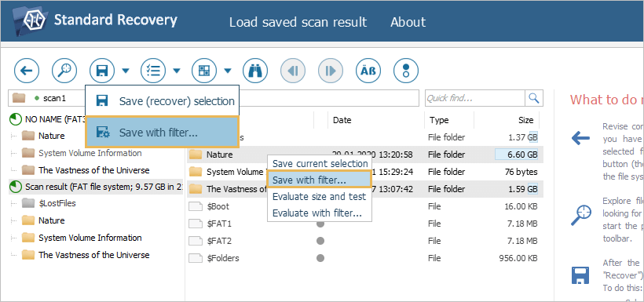Click the two-circles toolbar icon
Screen dimensions: 644x302
pyautogui.click(x=406, y=71)
